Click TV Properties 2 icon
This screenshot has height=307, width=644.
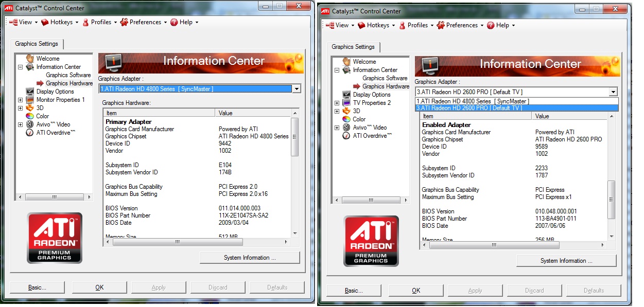tap(346, 103)
